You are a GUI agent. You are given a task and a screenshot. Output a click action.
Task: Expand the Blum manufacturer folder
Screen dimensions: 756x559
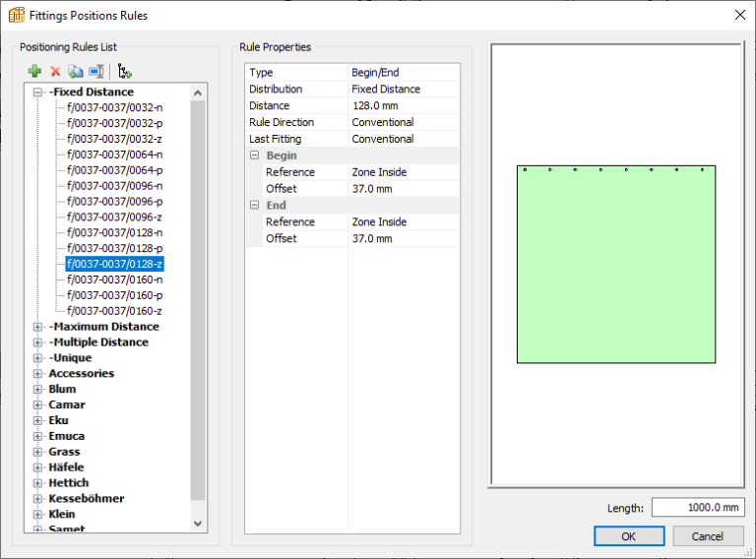pos(37,389)
